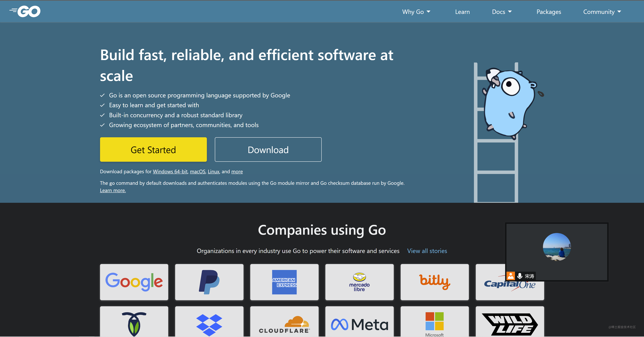Open the bitly logo card

(x=434, y=282)
